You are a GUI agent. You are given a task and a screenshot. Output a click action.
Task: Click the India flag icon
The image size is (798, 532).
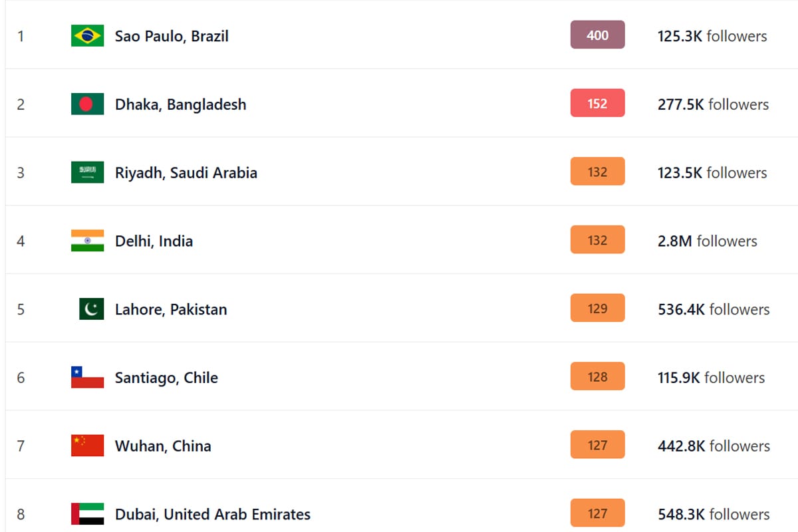tap(87, 241)
